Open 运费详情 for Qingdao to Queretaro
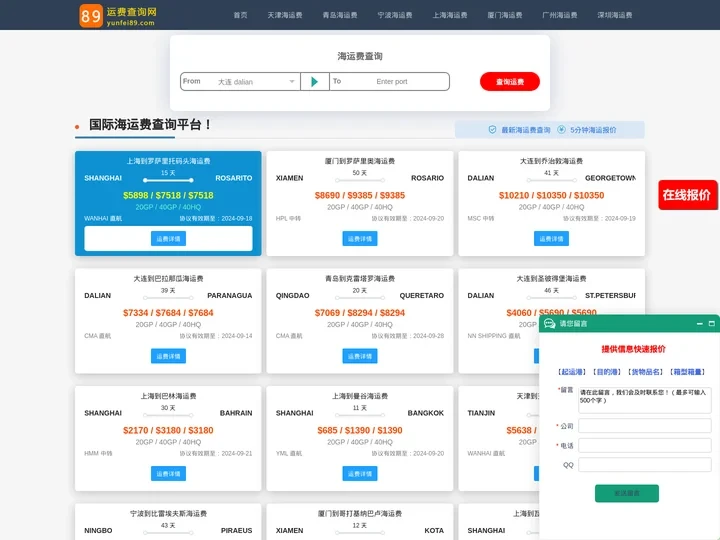Screen dimensions: 720x540 pos(360,356)
